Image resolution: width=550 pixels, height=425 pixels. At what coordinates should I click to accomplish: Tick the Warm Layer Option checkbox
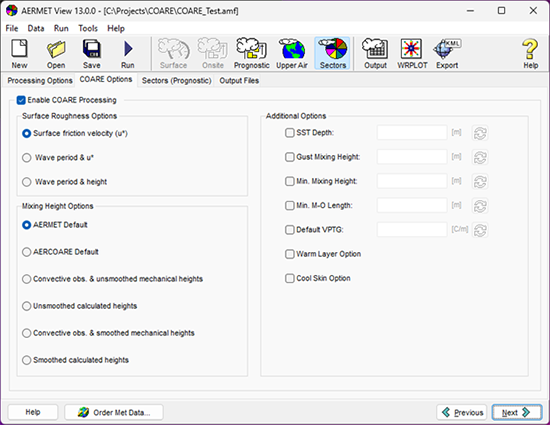click(289, 254)
